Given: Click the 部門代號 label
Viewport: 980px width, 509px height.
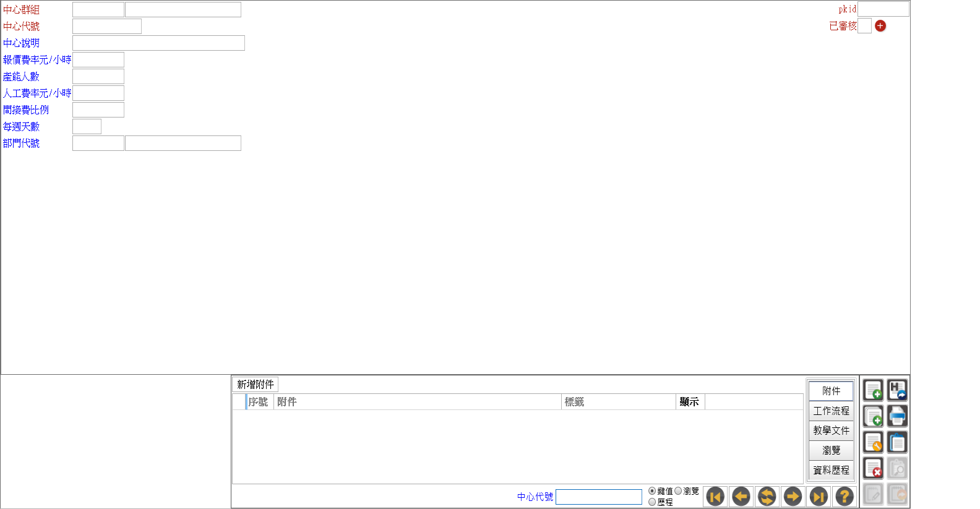Looking at the screenshot, I should coord(21,143).
